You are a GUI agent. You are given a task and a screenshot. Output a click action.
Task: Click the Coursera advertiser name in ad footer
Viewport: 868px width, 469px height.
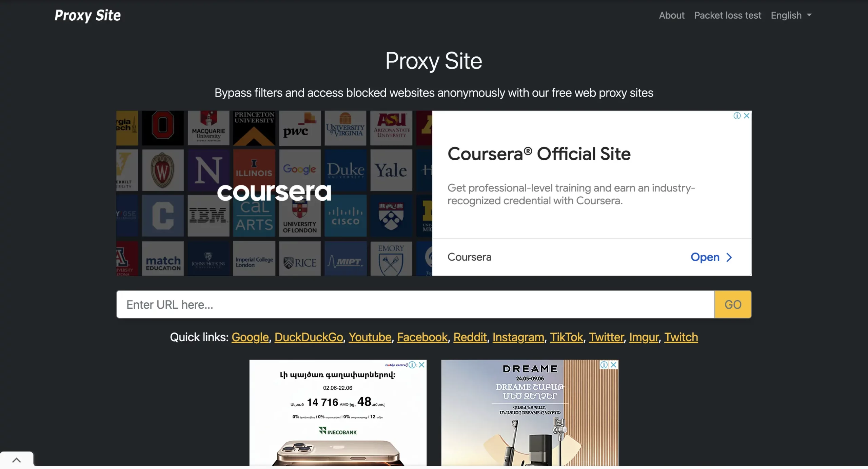point(469,257)
